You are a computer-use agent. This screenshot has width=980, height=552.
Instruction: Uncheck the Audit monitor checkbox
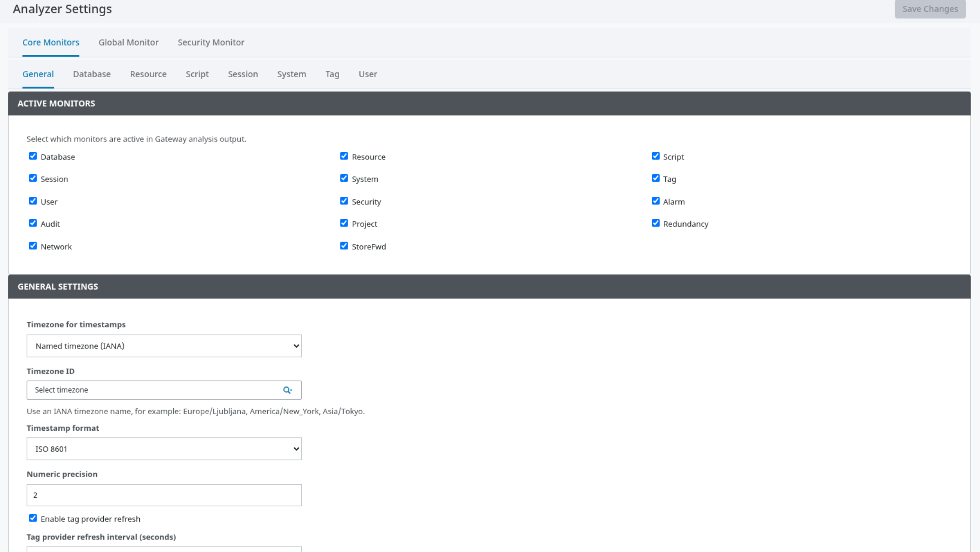click(x=33, y=223)
